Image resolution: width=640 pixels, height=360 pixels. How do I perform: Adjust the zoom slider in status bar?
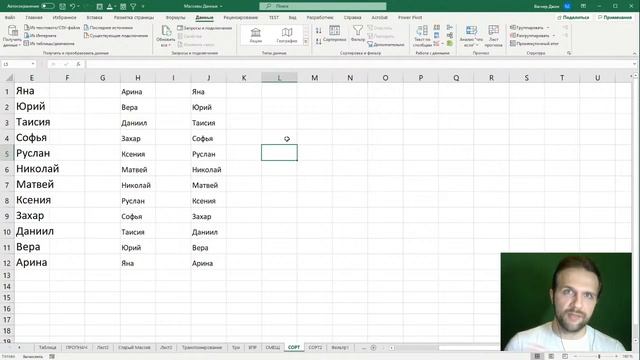pos(599,356)
